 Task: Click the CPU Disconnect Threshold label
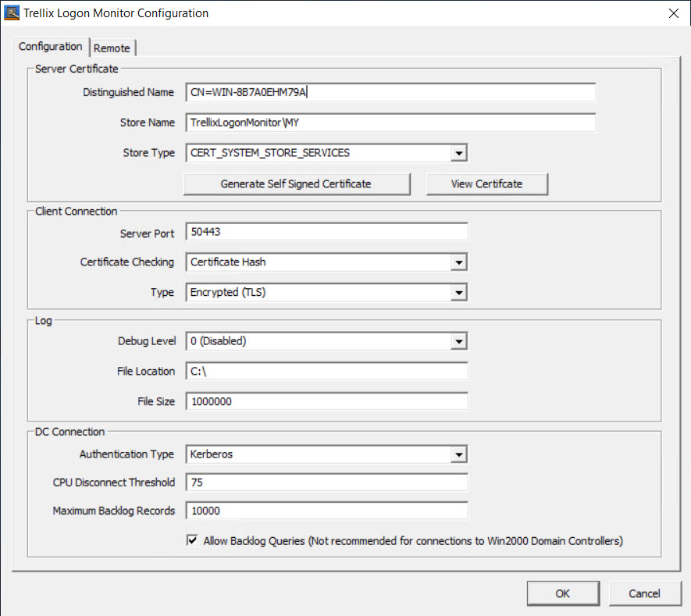[114, 482]
